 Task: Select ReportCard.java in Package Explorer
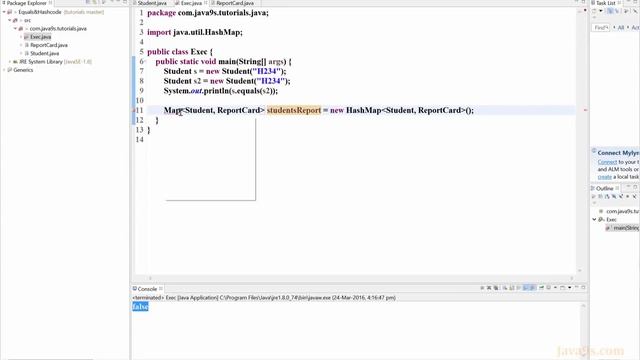(x=49, y=45)
